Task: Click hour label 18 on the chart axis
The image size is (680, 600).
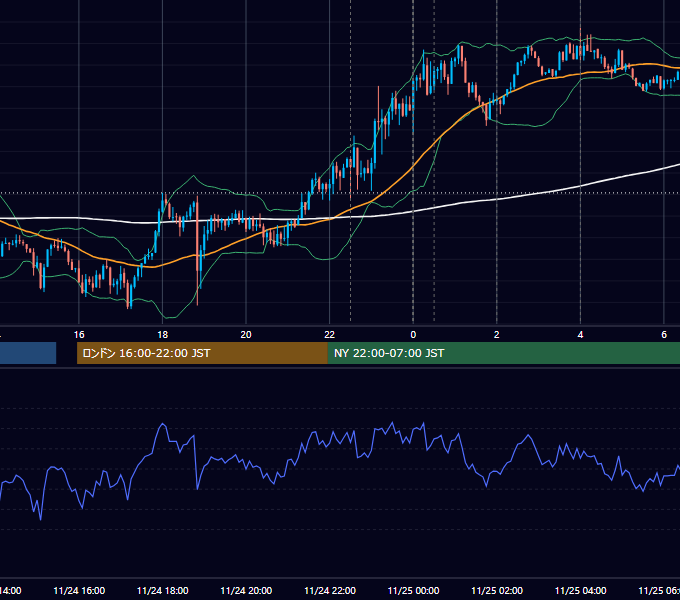Action: 162,335
